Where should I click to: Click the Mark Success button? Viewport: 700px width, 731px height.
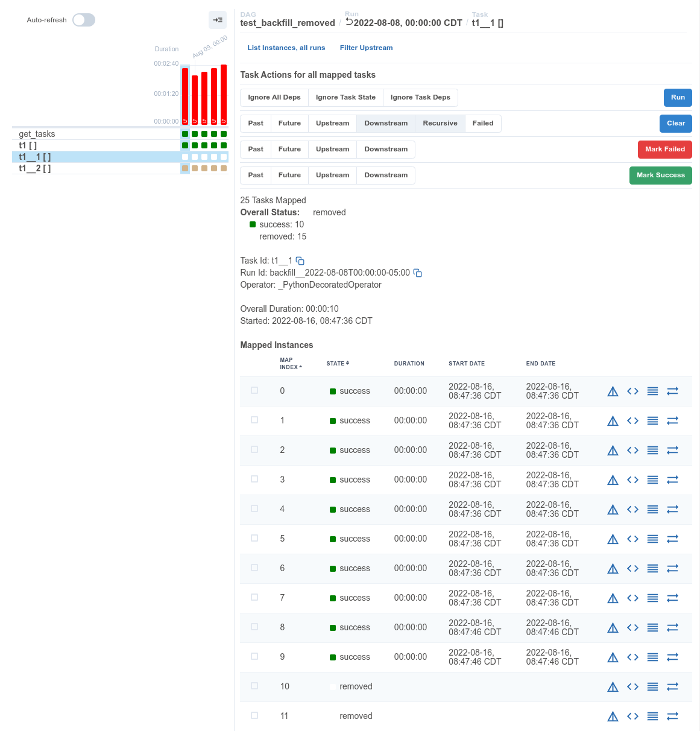(660, 175)
